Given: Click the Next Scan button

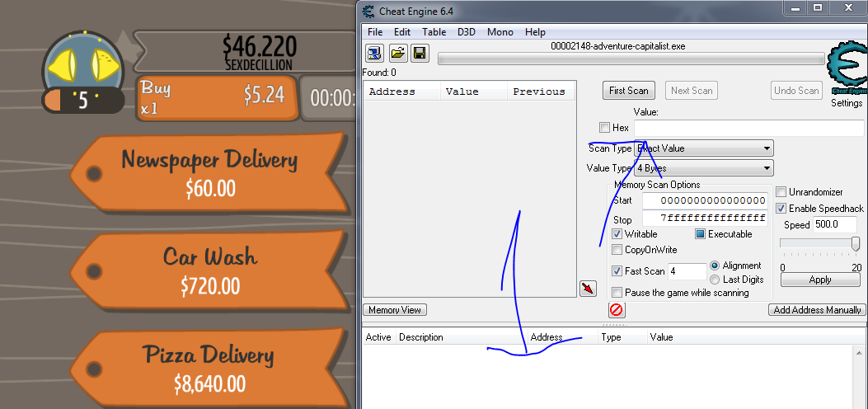Looking at the screenshot, I should coord(692,91).
